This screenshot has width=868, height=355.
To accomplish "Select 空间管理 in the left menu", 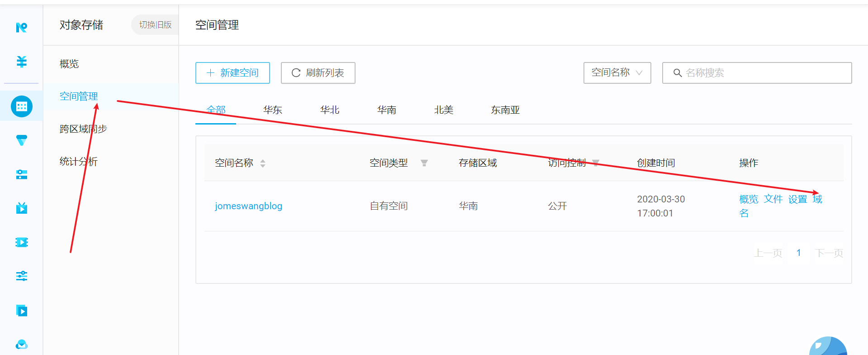I will (x=79, y=96).
